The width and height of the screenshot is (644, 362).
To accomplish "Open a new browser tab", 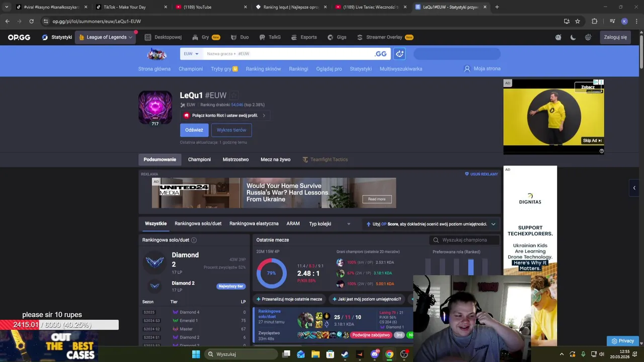I will point(497,7).
